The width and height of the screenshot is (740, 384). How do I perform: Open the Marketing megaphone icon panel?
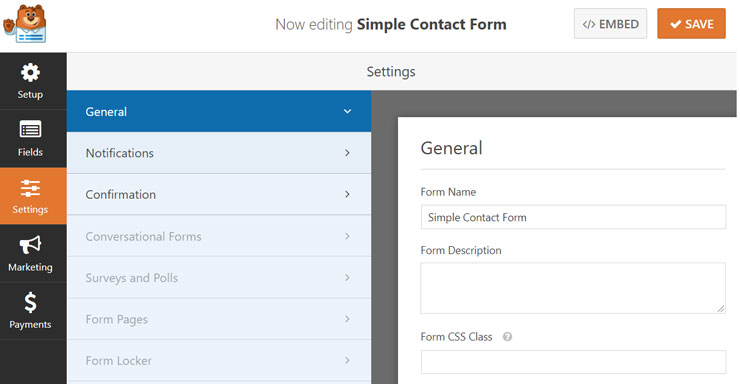coord(30,244)
